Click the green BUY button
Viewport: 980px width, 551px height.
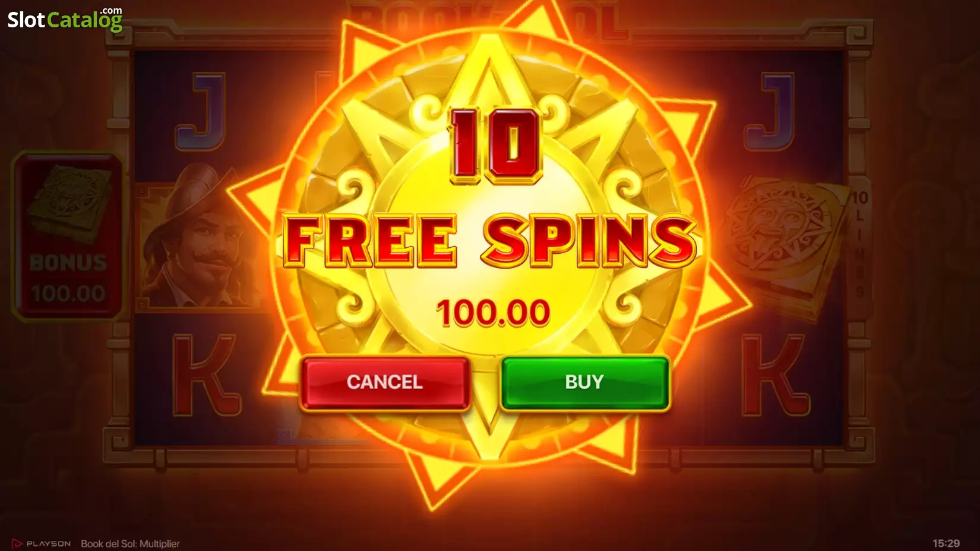click(585, 383)
